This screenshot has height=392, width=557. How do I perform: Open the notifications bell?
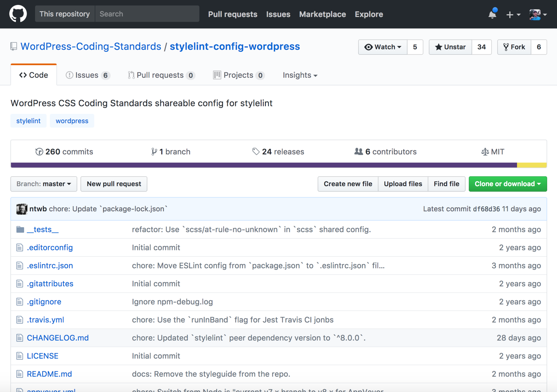tap(492, 14)
